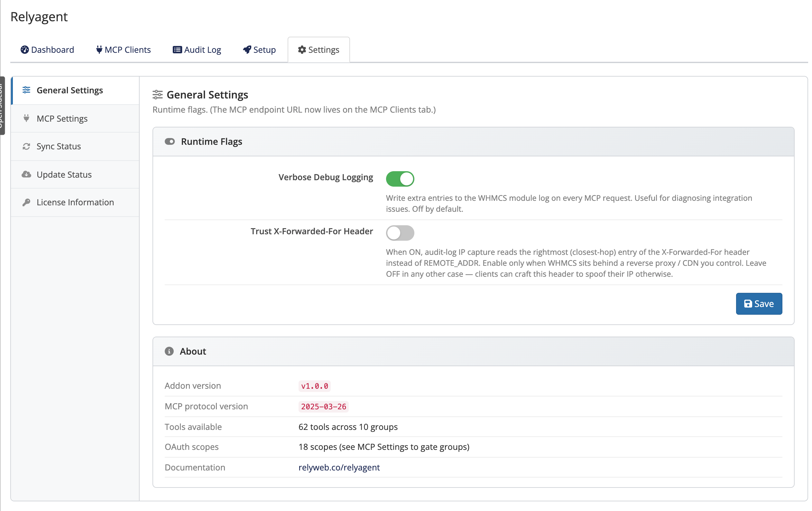Click the Tools available label
This screenshot has width=812, height=511.
tap(193, 427)
